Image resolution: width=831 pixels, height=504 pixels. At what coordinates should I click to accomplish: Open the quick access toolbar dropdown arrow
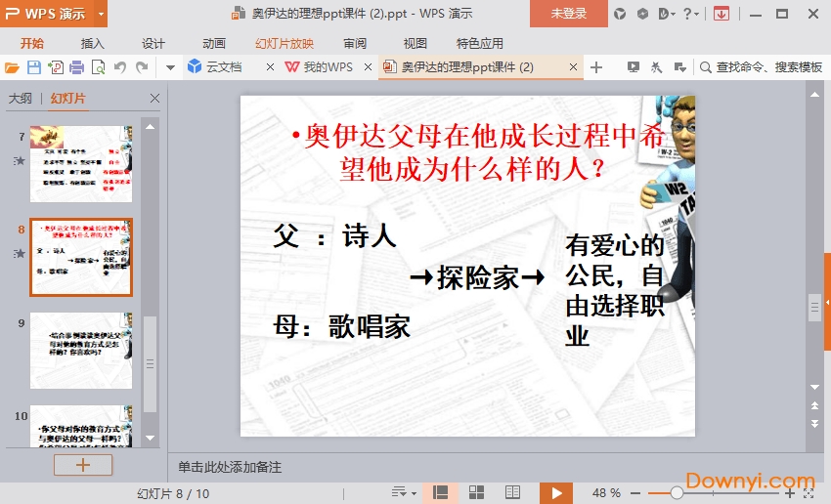(169, 67)
